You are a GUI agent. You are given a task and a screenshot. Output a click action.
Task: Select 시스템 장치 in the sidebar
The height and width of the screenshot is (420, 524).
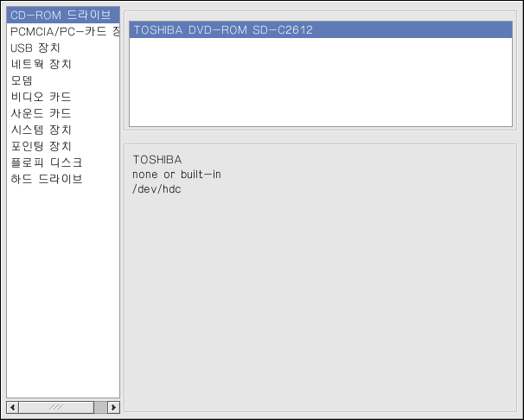(41, 130)
